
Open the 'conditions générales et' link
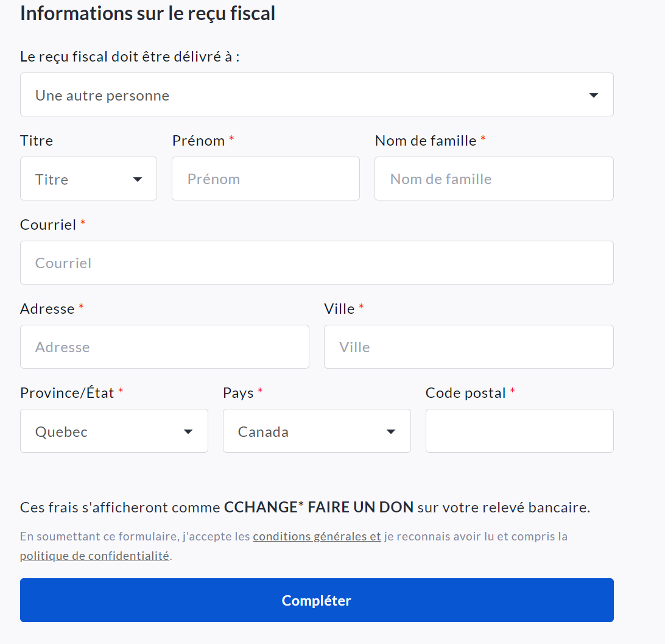coord(317,537)
